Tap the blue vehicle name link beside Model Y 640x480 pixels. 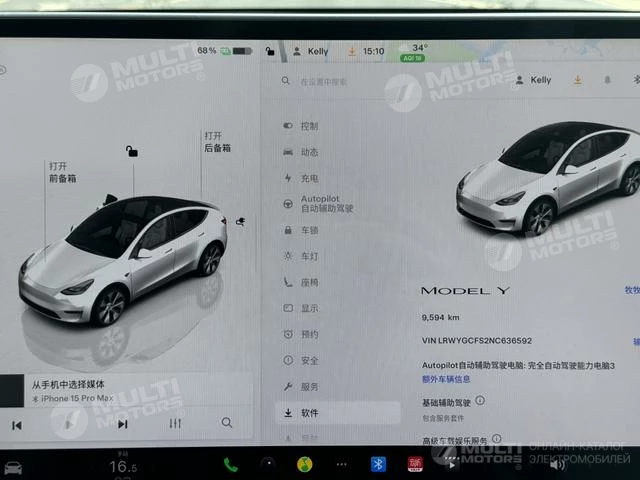pos(632,290)
